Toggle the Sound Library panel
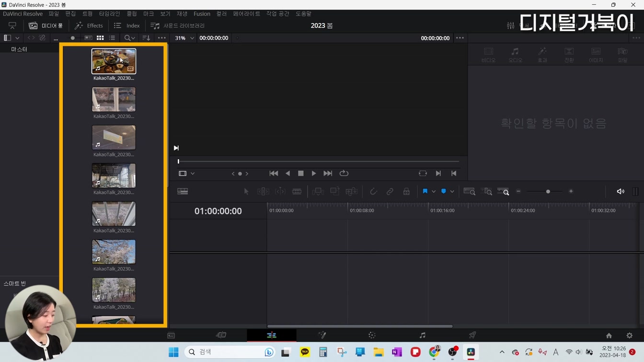Viewport: 644px width, 362px height. (x=177, y=25)
